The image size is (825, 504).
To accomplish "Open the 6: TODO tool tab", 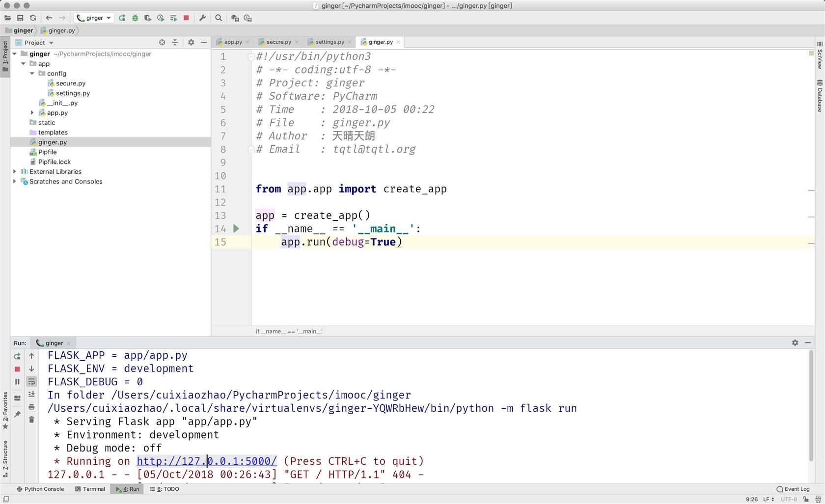I will (165, 489).
